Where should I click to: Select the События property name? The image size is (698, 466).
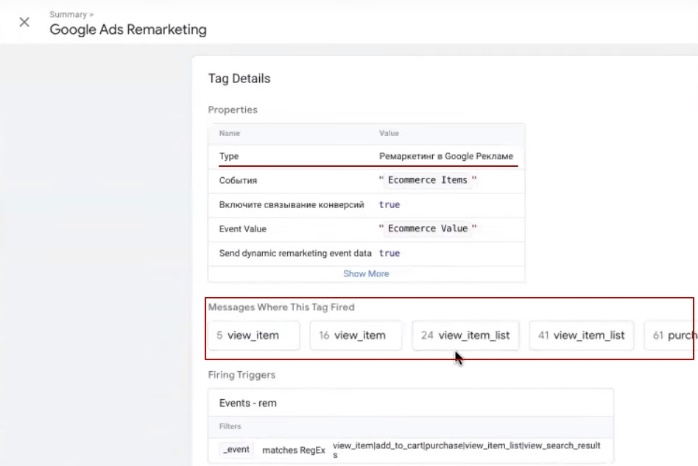click(238, 180)
